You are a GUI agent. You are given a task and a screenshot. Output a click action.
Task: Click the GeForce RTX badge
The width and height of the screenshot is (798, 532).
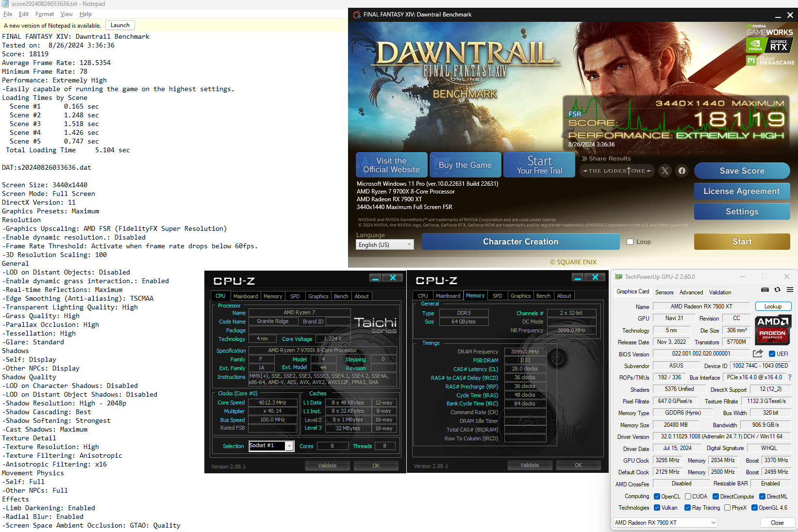pyautogui.click(x=770, y=46)
